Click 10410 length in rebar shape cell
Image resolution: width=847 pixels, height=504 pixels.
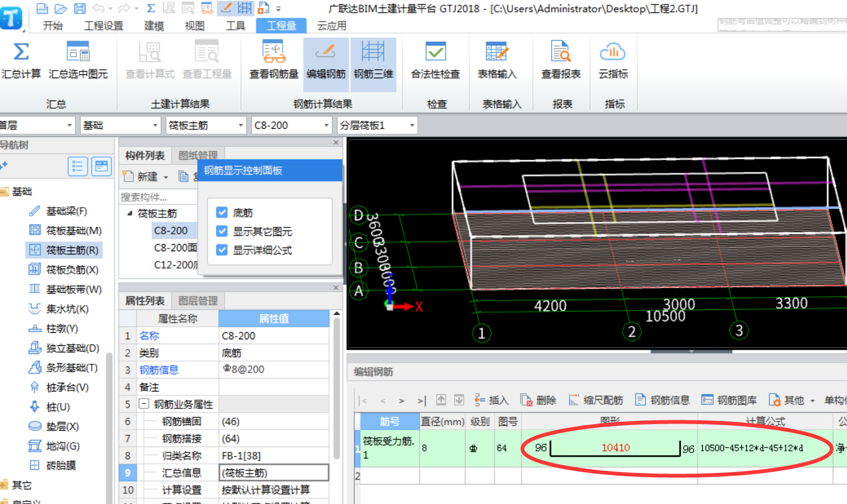[615, 447]
